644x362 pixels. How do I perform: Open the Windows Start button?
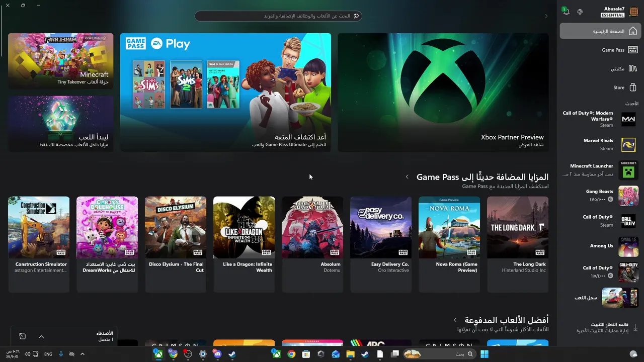pyautogui.click(x=485, y=354)
